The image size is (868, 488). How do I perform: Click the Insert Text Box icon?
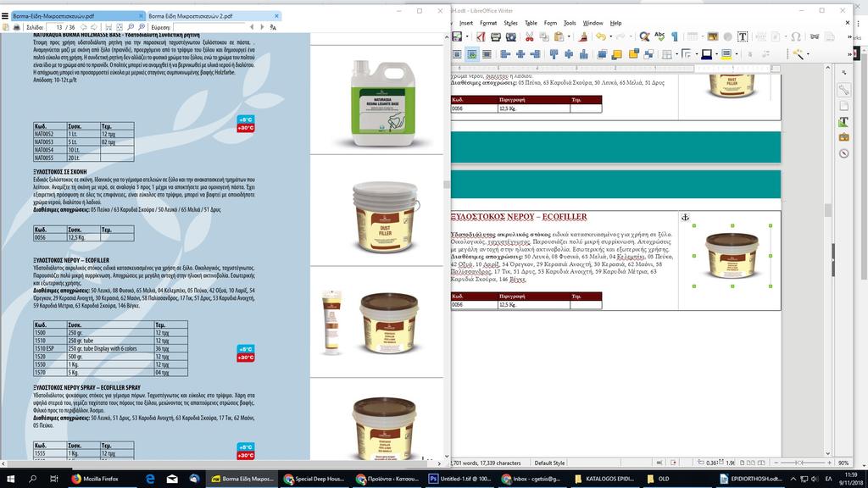pyautogui.click(x=743, y=36)
